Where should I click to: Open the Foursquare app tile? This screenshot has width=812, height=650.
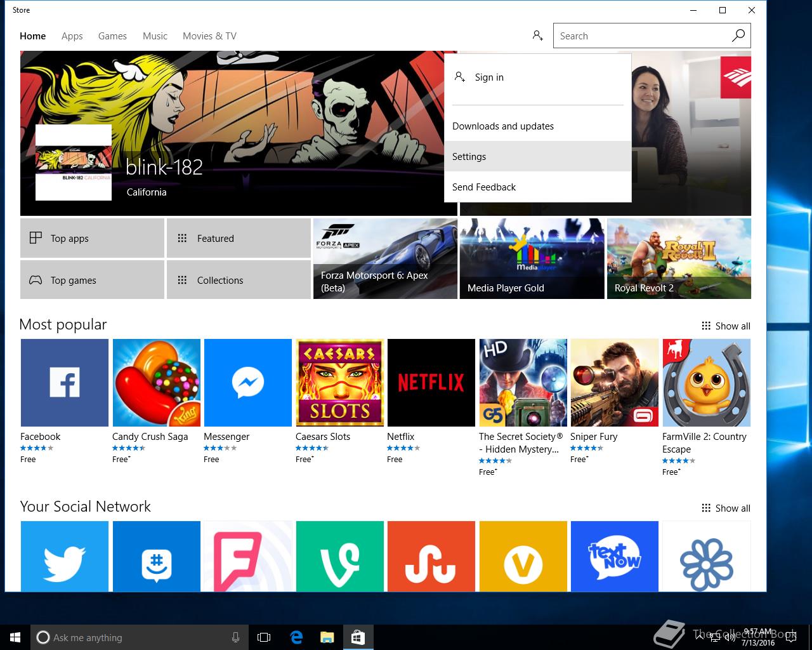(248, 557)
